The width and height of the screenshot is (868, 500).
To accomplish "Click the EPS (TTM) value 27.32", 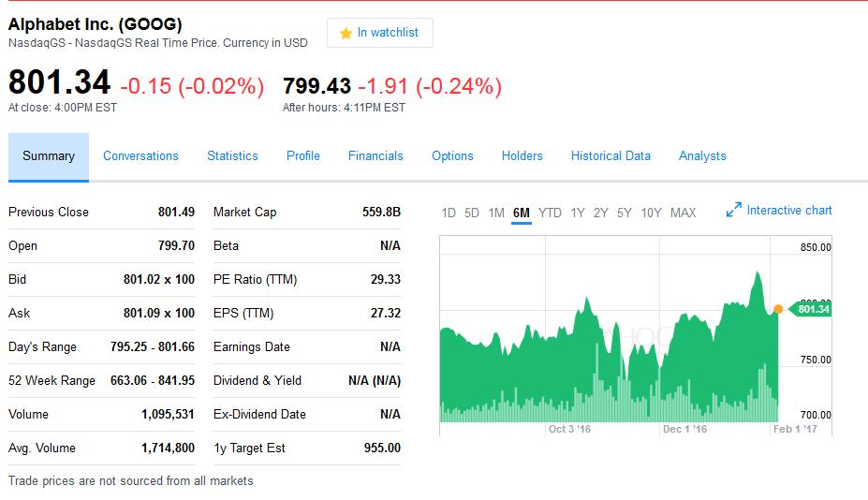I will 385,314.
